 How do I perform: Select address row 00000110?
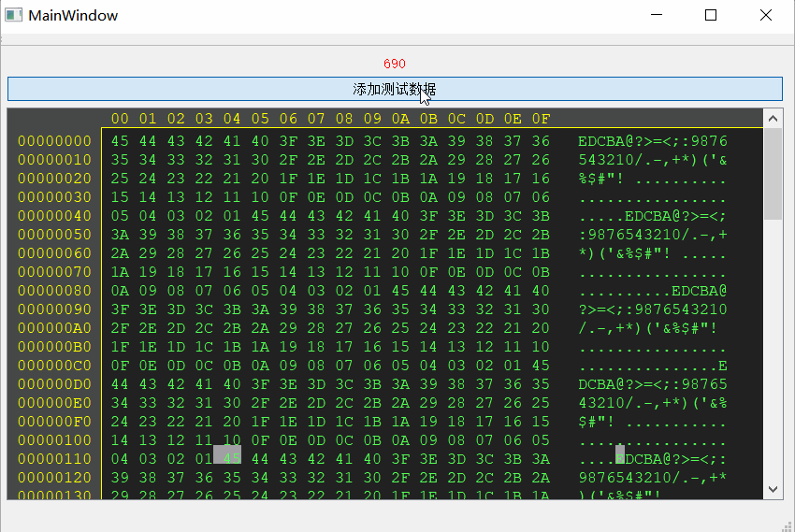54,459
